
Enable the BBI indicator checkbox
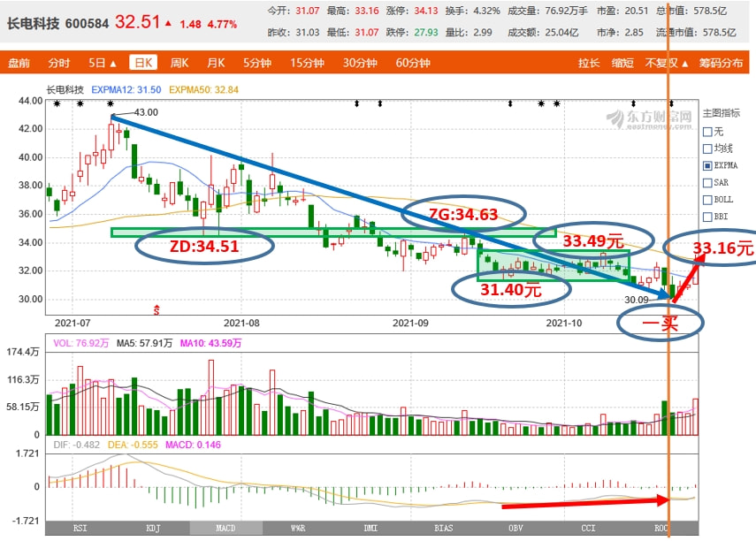click(707, 216)
